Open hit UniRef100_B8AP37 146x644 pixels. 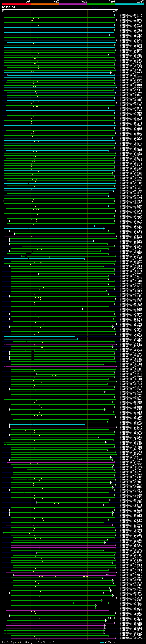coord(131,15)
